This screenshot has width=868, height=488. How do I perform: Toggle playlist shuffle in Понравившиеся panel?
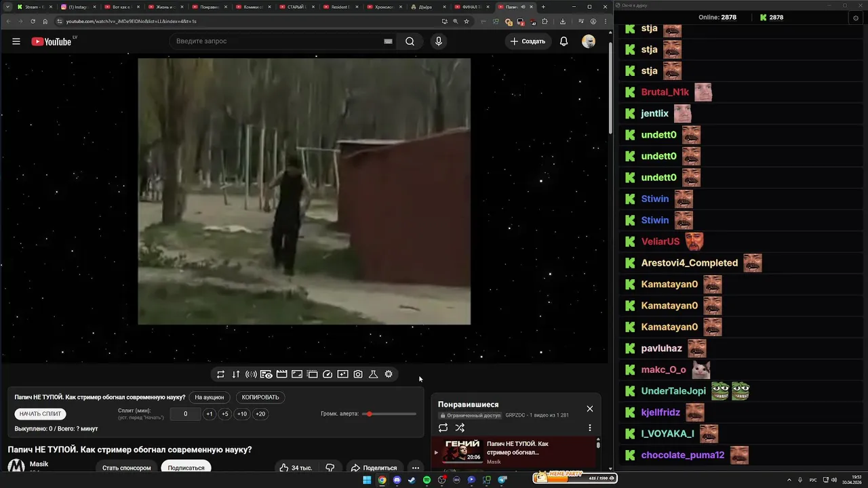coord(460,428)
